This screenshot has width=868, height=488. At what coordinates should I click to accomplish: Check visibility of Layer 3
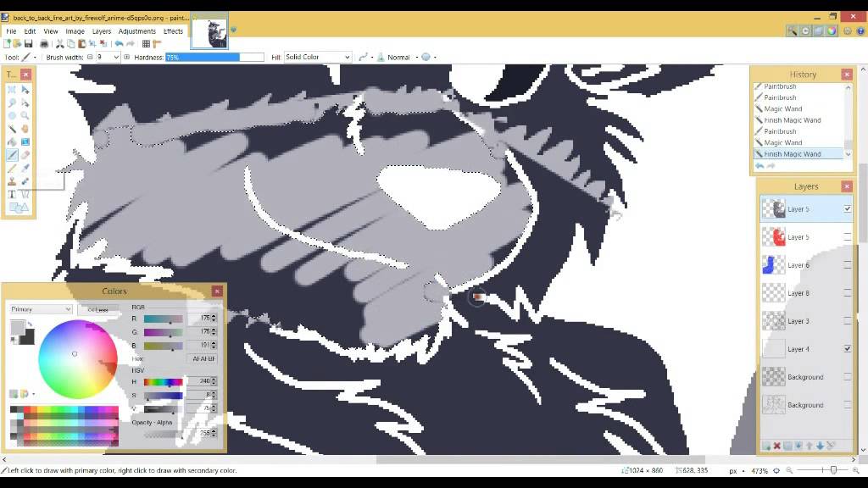(x=847, y=321)
